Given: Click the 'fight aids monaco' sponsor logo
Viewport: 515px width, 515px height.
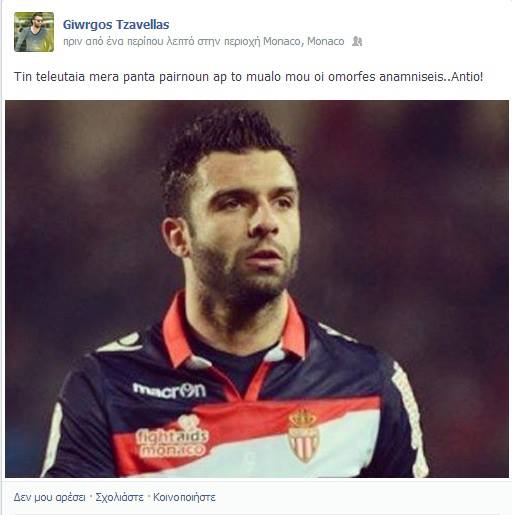Looking at the screenshot, I should (x=172, y=437).
